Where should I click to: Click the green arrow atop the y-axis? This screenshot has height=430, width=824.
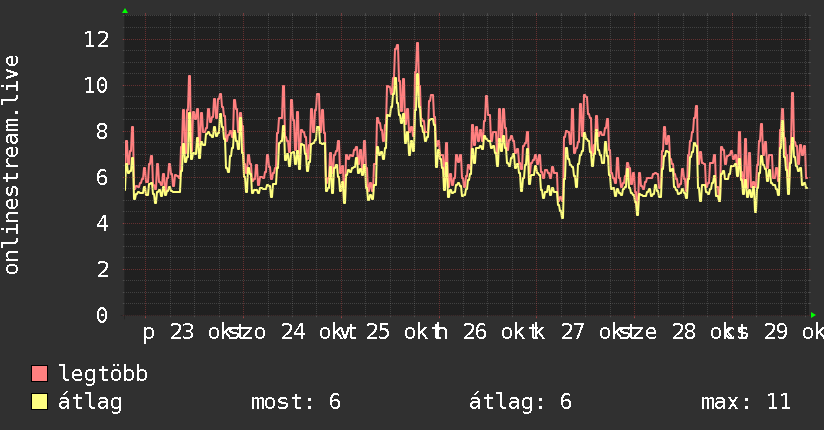pyautogui.click(x=125, y=11)
